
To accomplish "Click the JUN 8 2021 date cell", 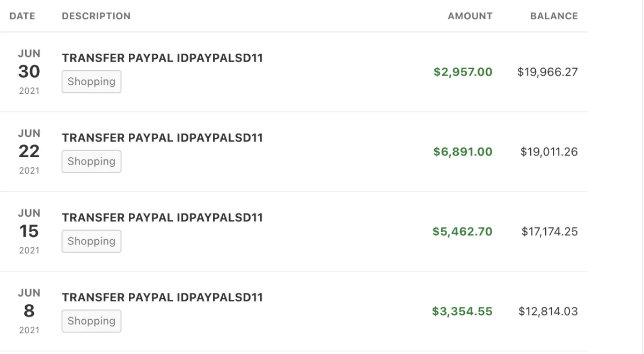I will [29, 311].
